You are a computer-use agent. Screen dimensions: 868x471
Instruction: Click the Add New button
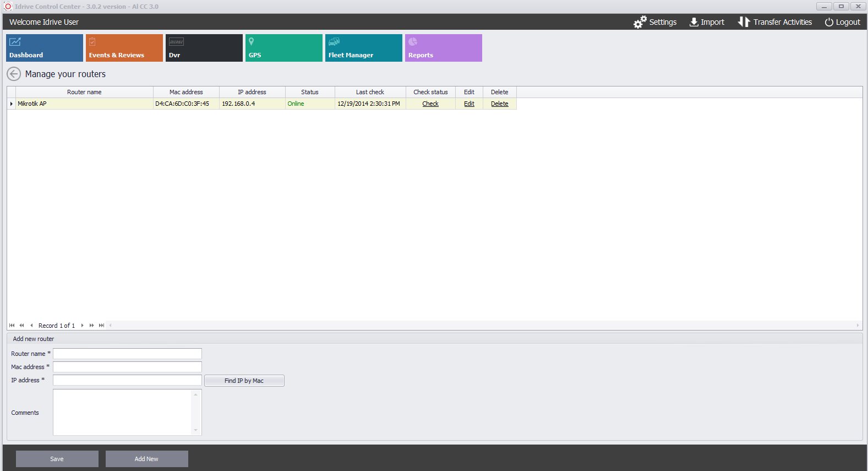[146, 459]
